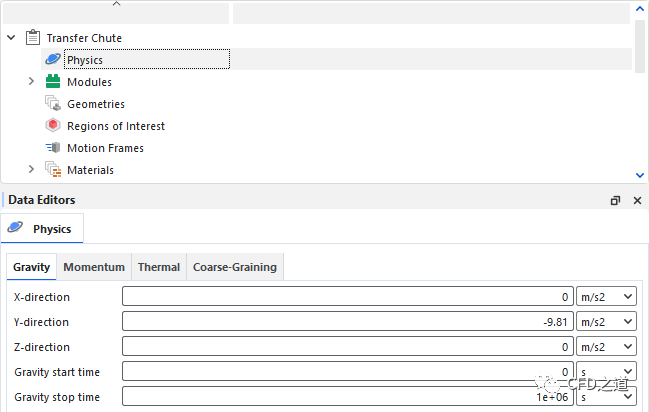Close the Data Editors panel
Screen dimensions: 649x412
tap(638, 200)
